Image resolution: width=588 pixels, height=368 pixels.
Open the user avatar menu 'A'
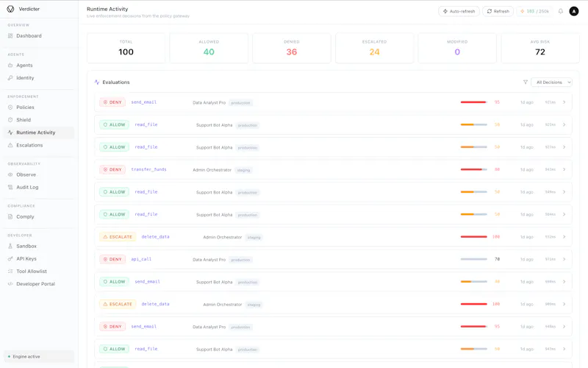point(574,11)
